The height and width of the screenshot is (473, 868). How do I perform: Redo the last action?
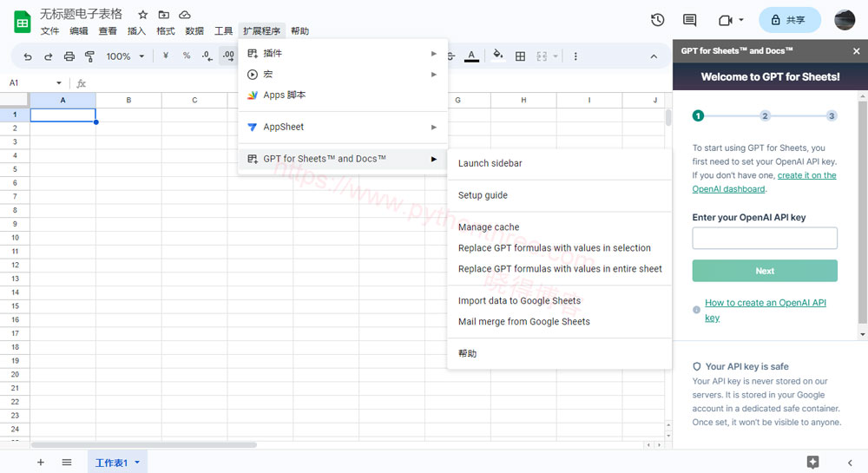coord(48,56)
